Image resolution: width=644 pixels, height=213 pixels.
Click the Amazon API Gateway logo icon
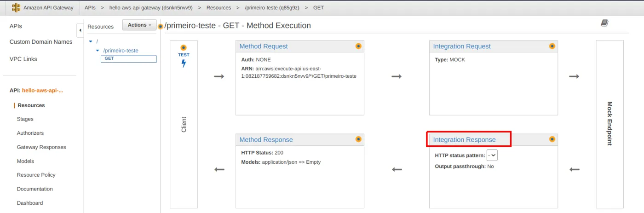(16, 7)
